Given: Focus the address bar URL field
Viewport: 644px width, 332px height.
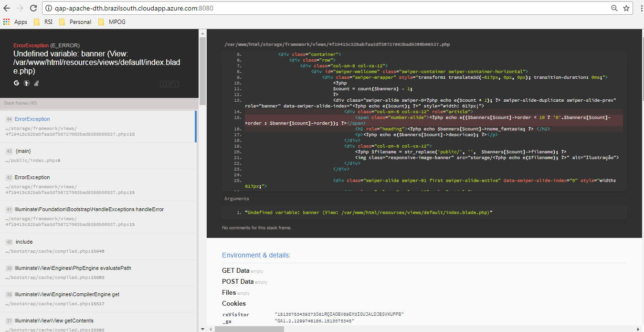Looking at the screenshot, I should (x=329, y=8).
